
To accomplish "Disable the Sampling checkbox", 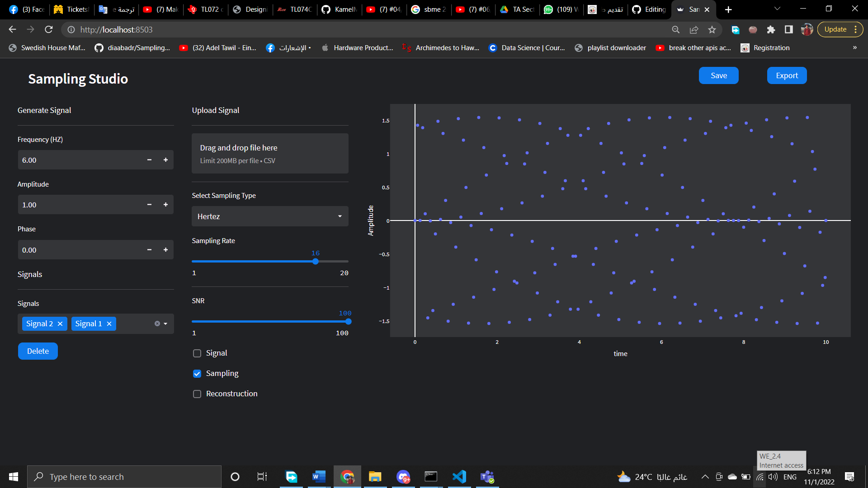I will coord(197,373).
